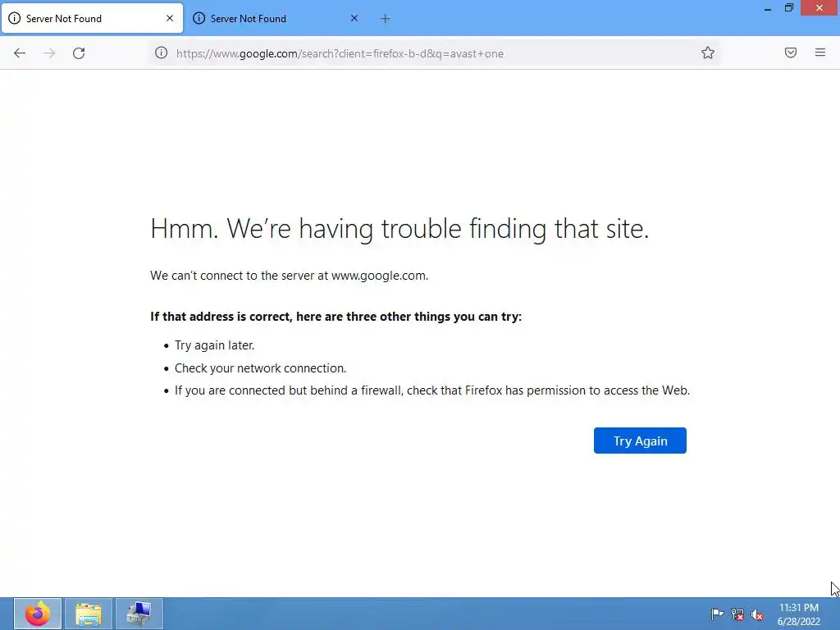Switch to the second Server Not Found tab

pyautogui.click(x=276, y=18)
